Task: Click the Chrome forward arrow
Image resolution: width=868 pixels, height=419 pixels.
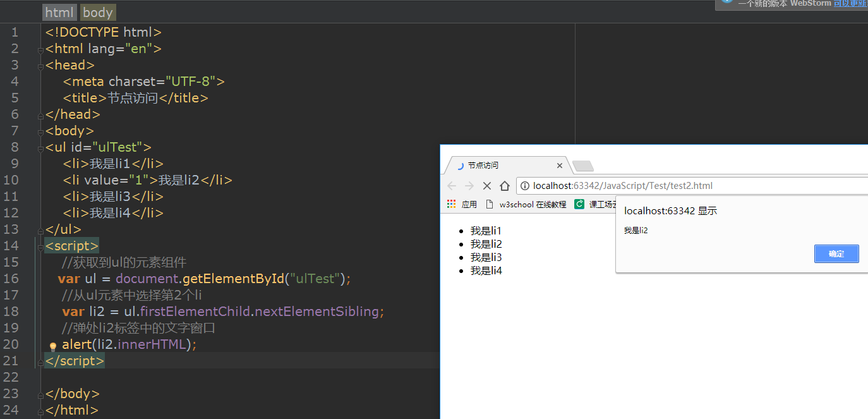Action: coord(469,186)
